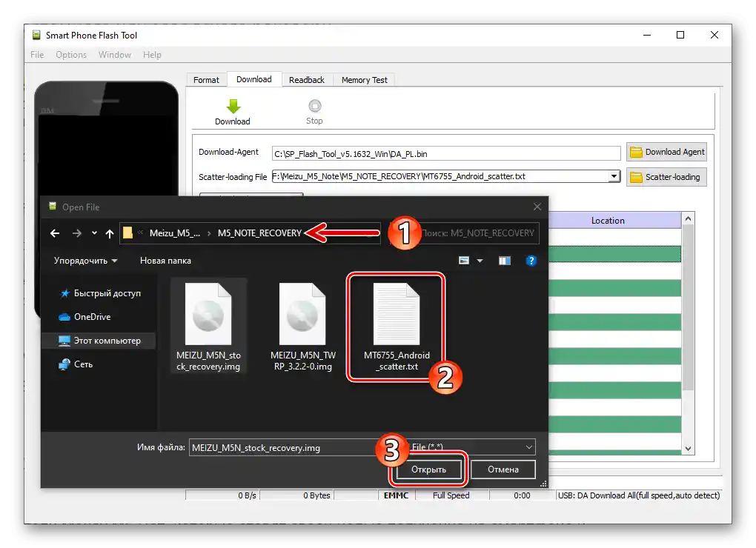Expand the Scatter-loading File dropdown arrow

[x=614, y=176]
